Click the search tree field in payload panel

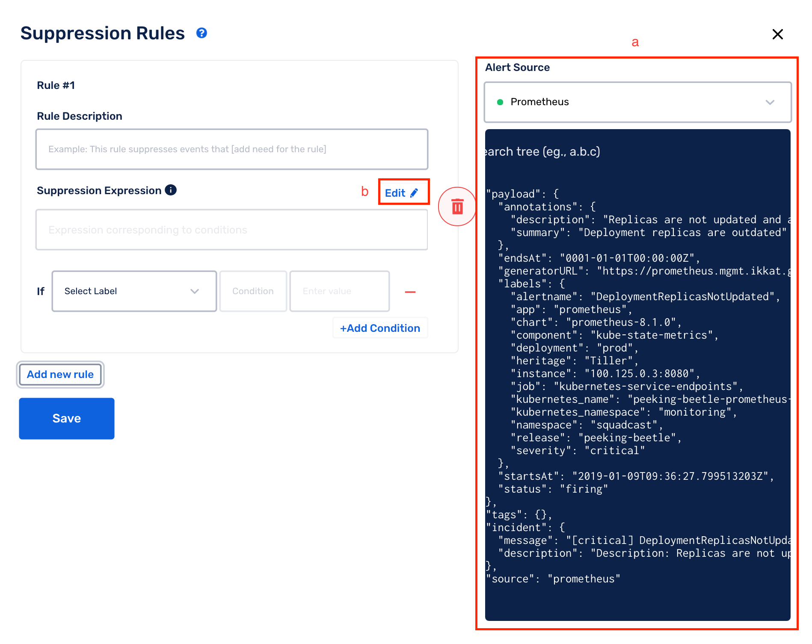tap(637, 151)
